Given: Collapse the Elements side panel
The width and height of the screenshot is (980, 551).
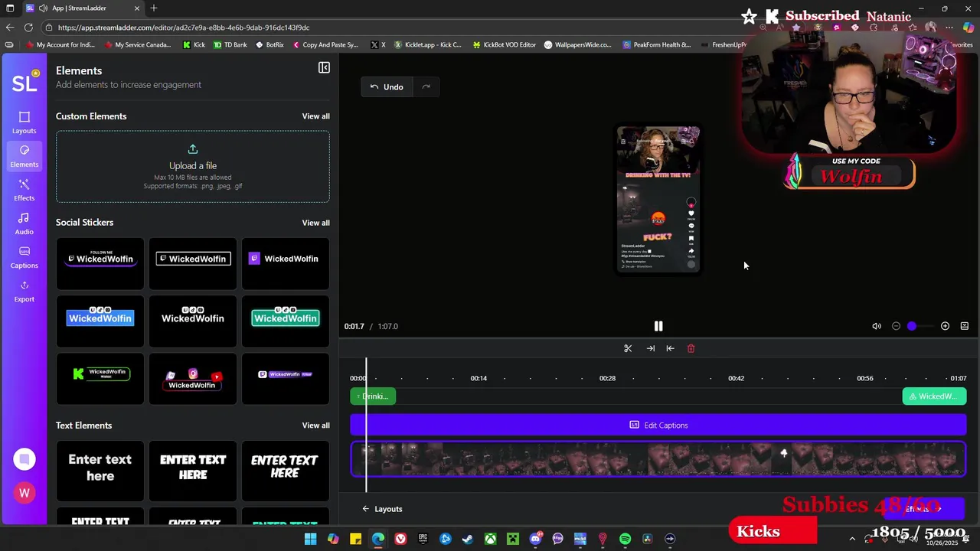Looking at the screenshot, I should coord(324,68).
